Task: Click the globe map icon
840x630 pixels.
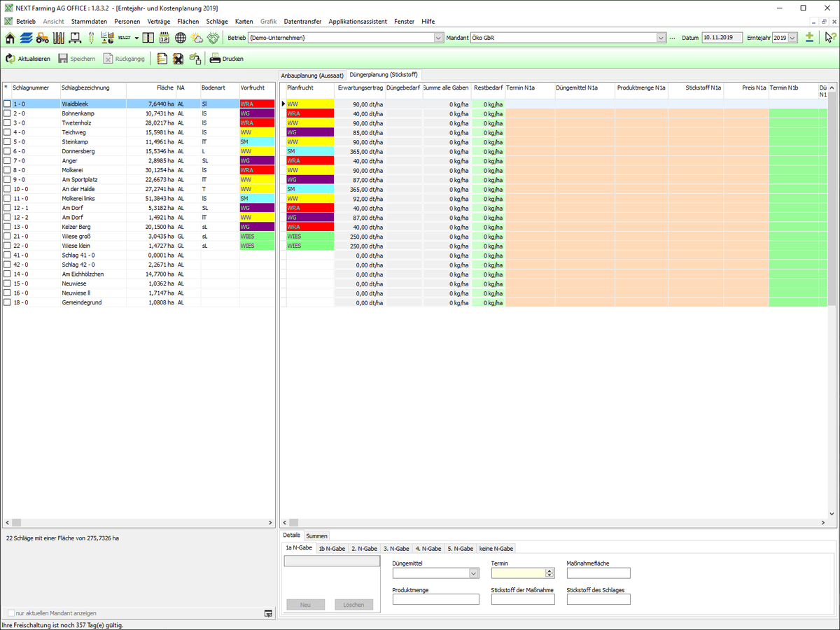Action: tap(181, 38)
